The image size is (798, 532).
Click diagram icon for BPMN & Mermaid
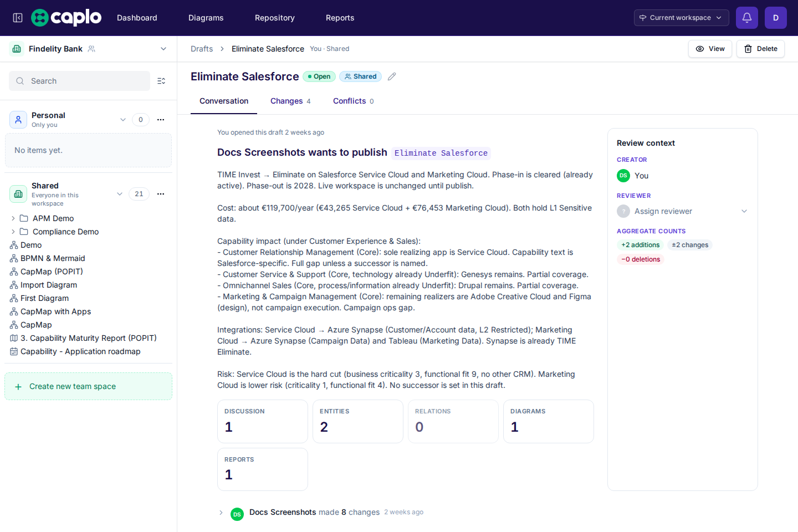pyautogui.click(x=14, y=258)
